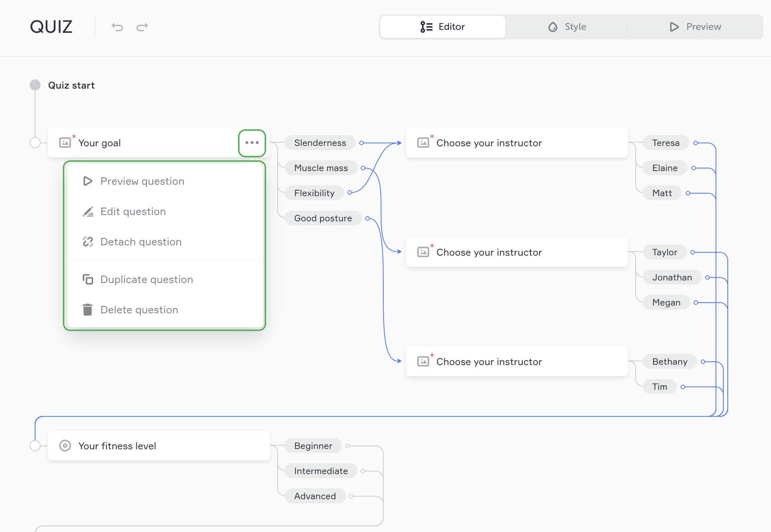The width and height of the screenshot is (771, 532).
Task: Click connector dot next to Beginner
Action: (x=347, y=446)
